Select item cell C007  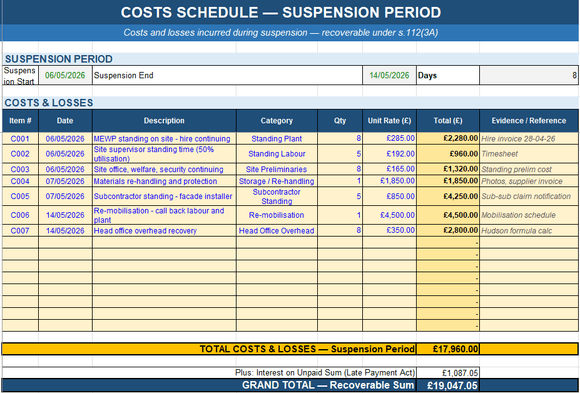(x=20, y=231)
